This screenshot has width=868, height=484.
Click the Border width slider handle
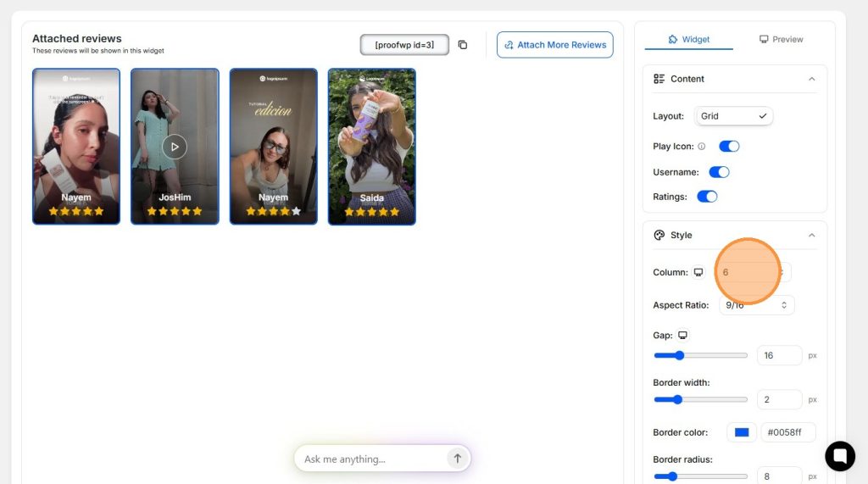coord(677,400)
